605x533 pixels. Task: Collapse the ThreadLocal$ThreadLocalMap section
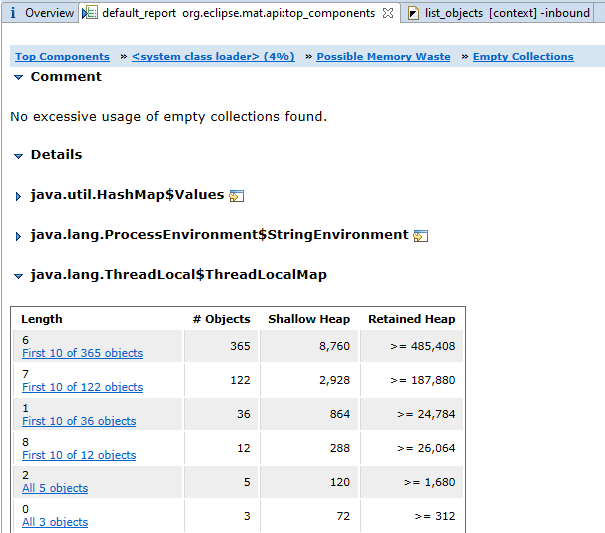coord(18,276)
